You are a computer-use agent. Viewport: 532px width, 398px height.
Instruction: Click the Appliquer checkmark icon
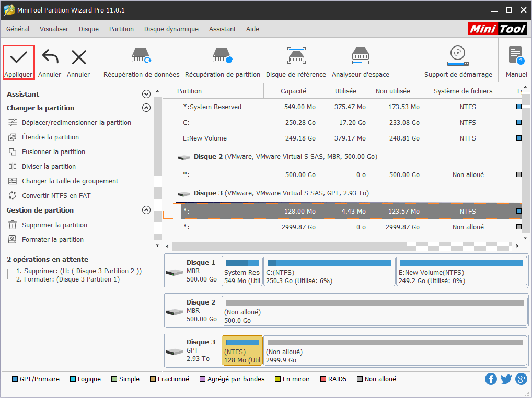19,57
